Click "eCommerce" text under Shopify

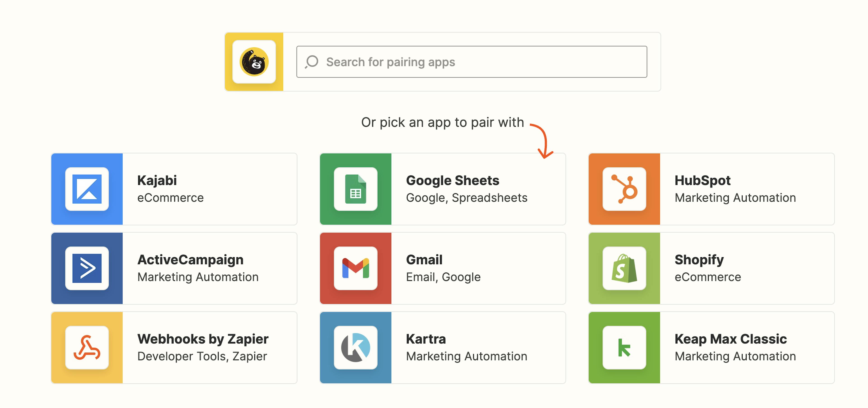coord(708,277)
